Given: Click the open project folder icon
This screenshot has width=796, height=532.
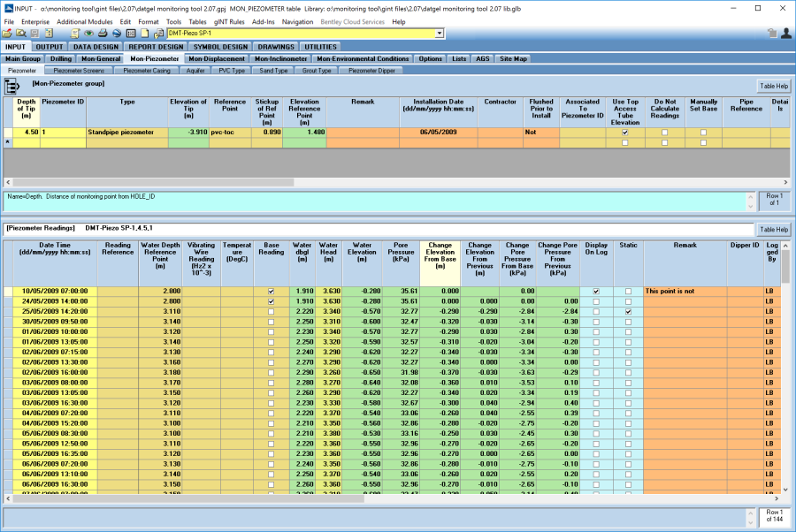Looking at the screenshot, I should point(7,34).
